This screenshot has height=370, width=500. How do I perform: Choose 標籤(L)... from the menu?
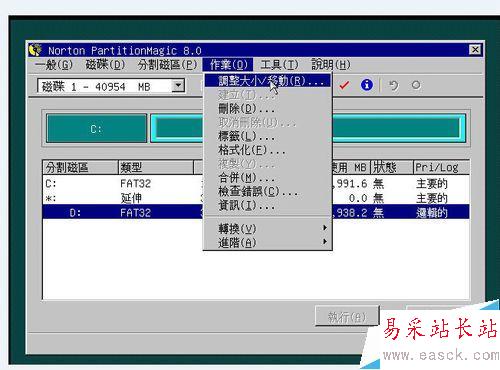pyautogui.click(x=268, y=136)
